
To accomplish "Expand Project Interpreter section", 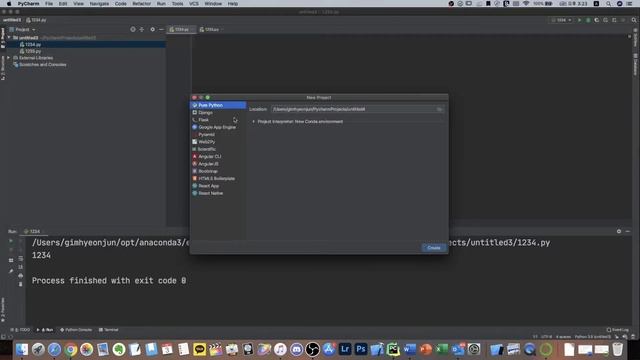I will [253, 122].
